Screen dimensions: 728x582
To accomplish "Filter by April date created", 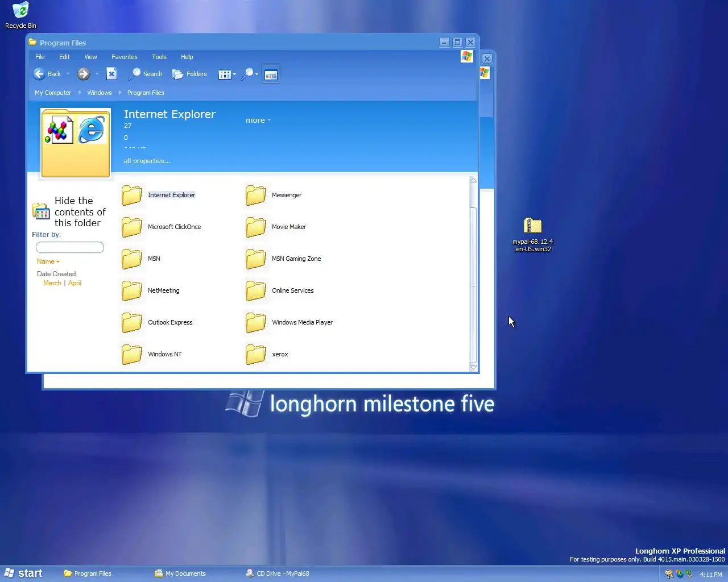I will click(75, 283).
